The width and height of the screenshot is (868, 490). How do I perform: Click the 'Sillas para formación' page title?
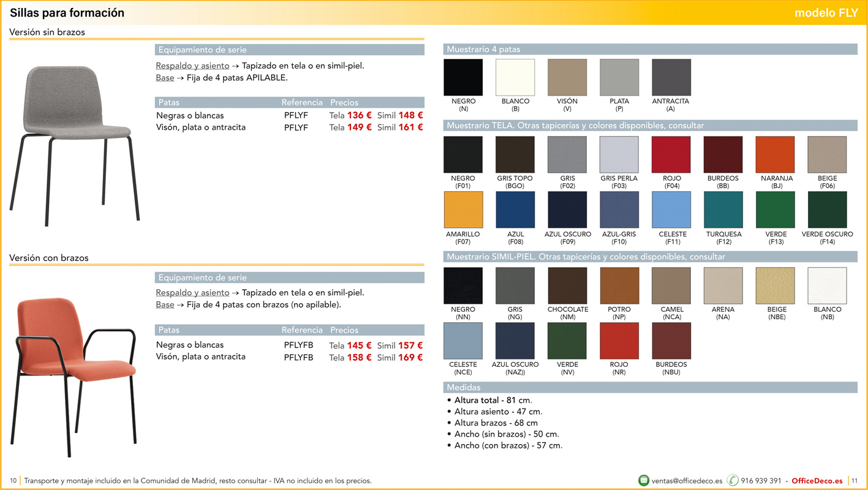point(67,13)
